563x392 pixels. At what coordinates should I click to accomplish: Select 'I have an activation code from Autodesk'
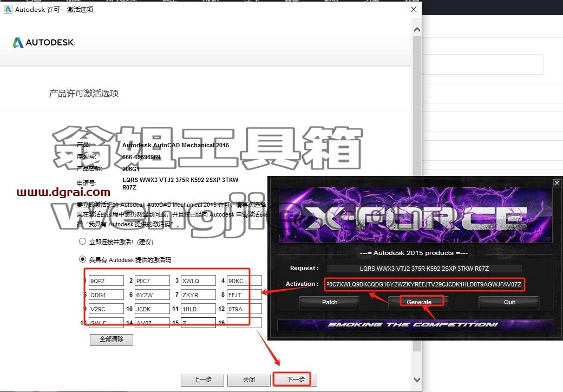pos(82,259)
